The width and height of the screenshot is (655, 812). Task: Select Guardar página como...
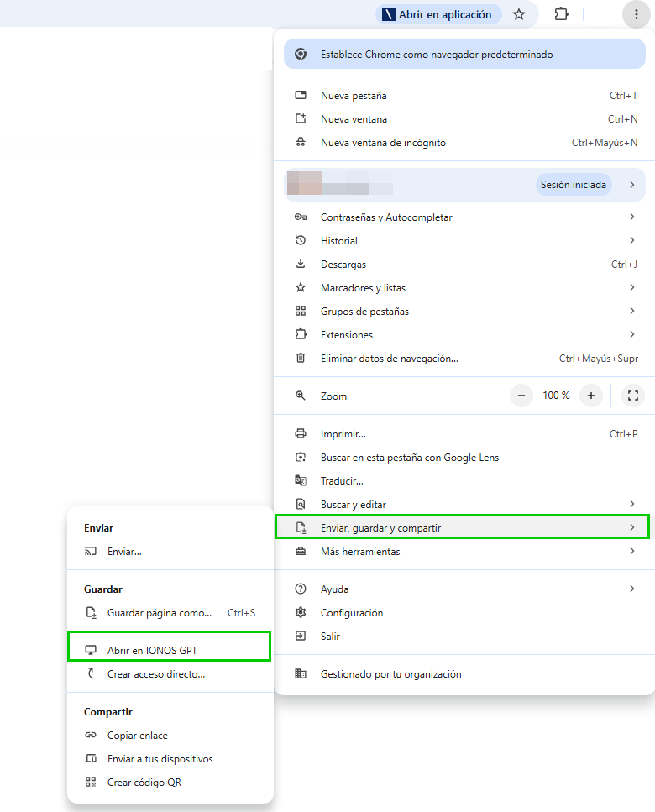coord(170,613)
